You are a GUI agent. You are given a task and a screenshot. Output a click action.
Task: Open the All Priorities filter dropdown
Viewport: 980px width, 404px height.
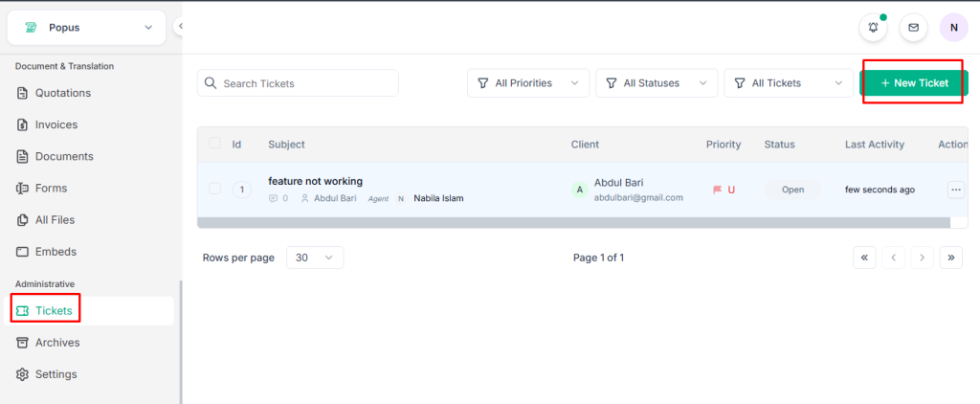[x=528, y=83]
